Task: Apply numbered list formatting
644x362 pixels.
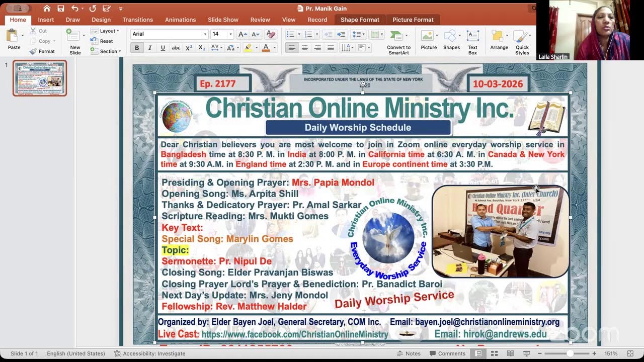Action: pyautogui.click(x=308, y=34)
